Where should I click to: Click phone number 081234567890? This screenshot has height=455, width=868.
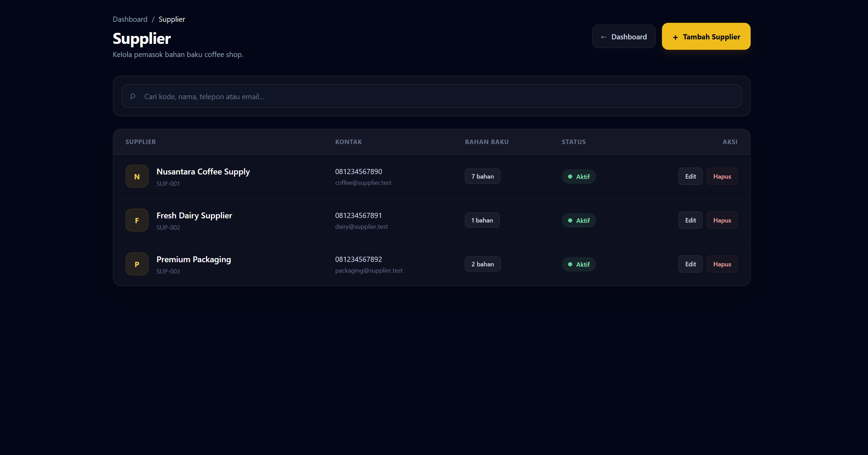point(359,172)
